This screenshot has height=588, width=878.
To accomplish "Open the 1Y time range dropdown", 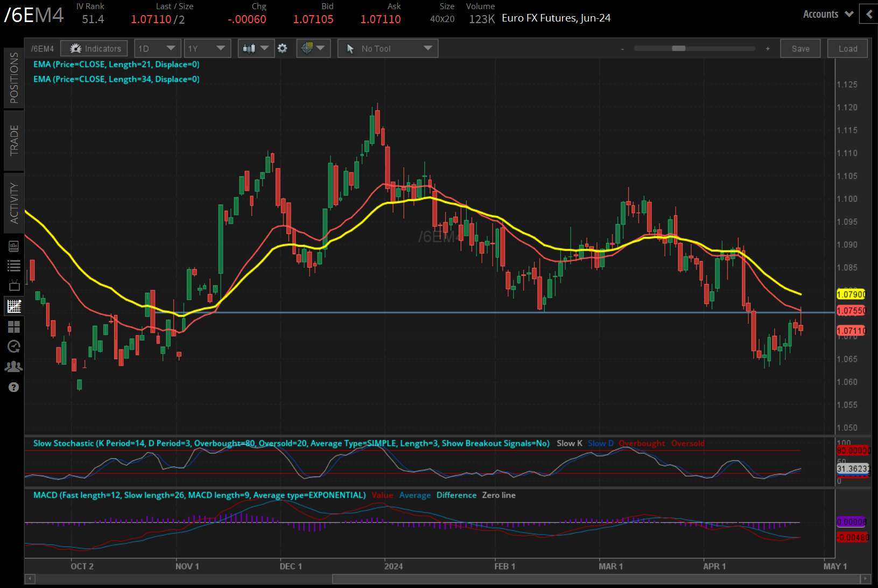I will (207, 48).
